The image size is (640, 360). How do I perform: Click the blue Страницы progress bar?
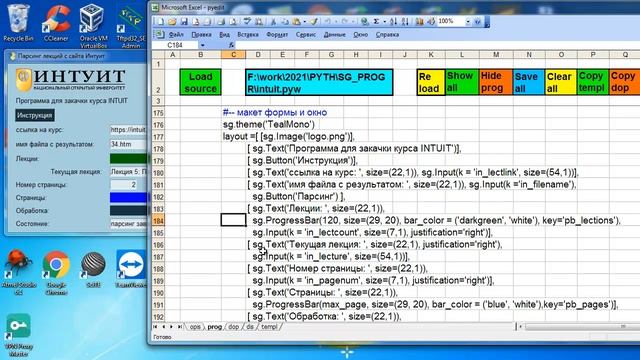(x=128, y=198)
